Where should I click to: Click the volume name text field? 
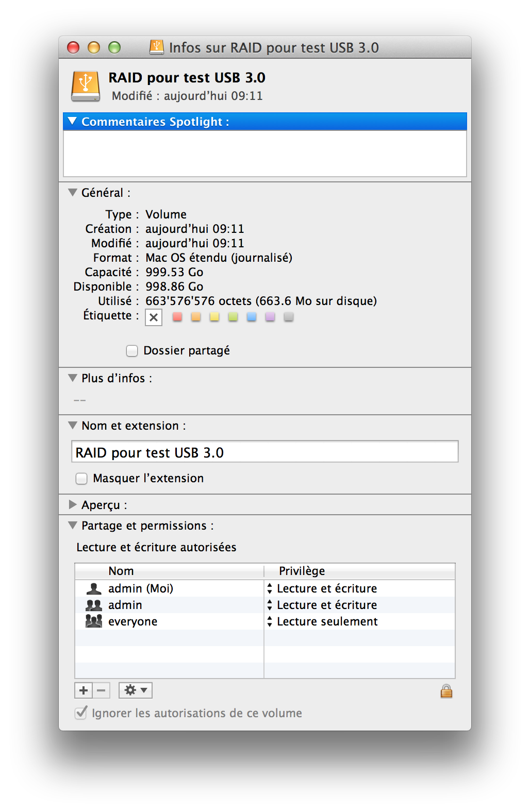(264, 452)
